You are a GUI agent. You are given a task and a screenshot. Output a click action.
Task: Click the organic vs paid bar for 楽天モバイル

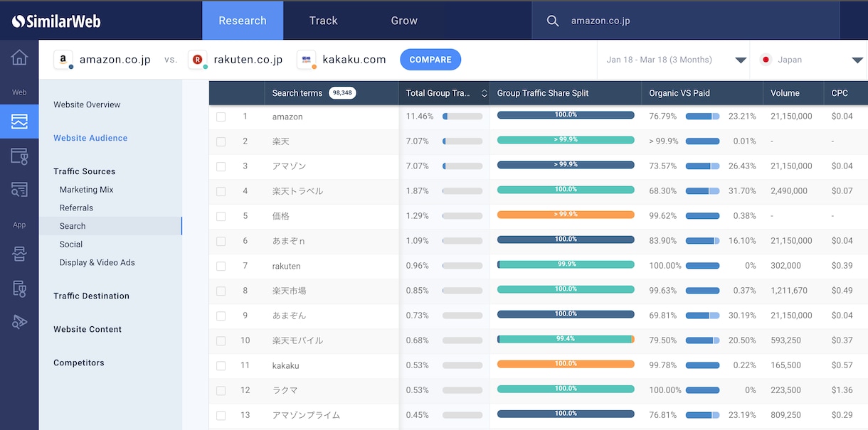702,340
